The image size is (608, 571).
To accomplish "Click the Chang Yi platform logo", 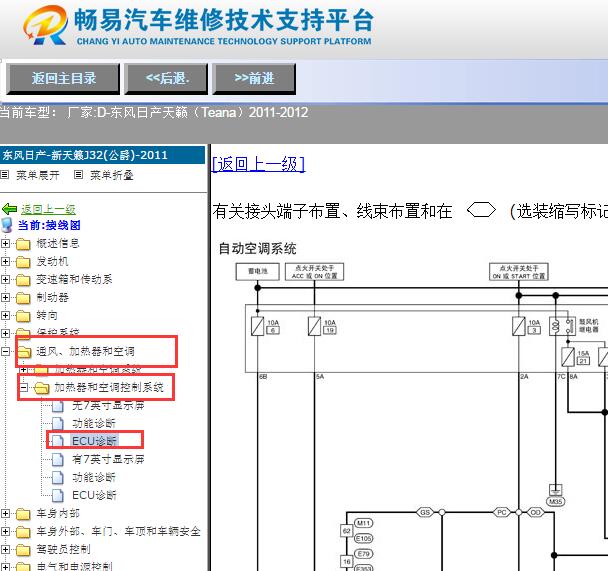I will 45,25.
